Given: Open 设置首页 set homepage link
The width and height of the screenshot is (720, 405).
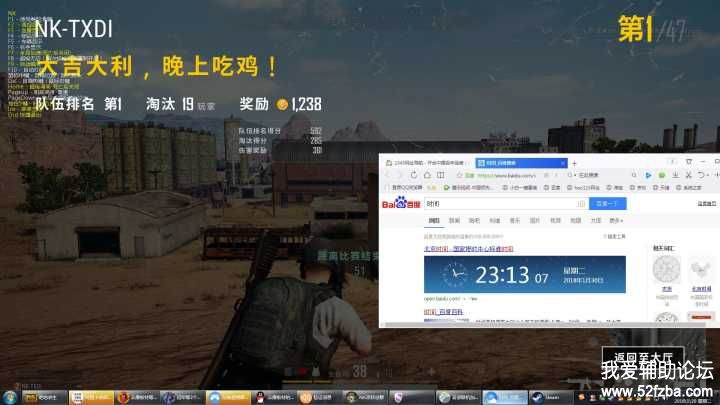Looking at the screenshot, I should [707, 203].
